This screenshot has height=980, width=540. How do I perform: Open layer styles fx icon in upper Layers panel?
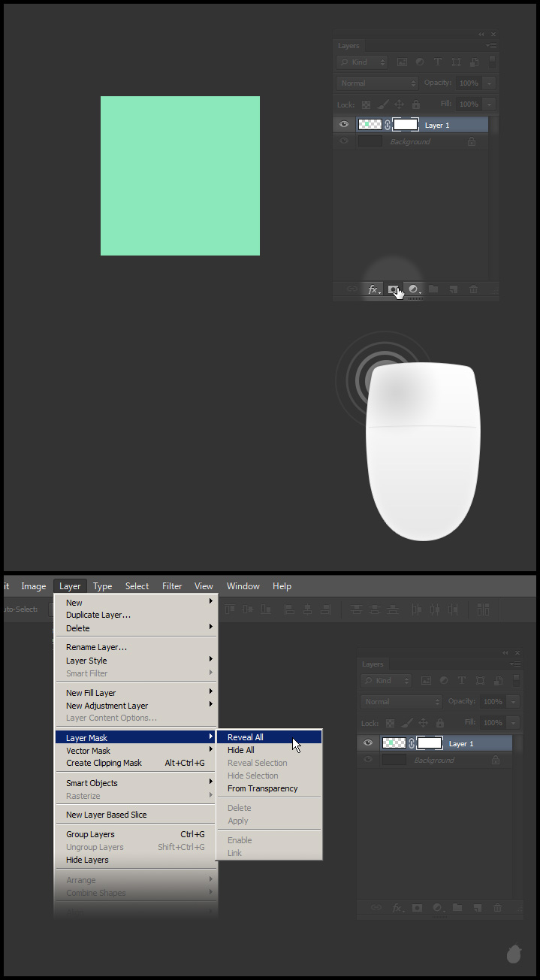373,289
